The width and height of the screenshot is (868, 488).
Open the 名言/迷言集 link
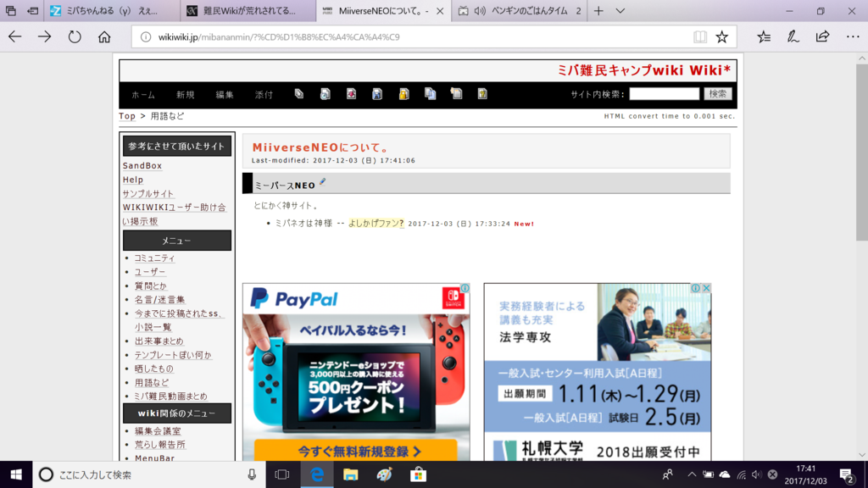[x=160, y=300]
